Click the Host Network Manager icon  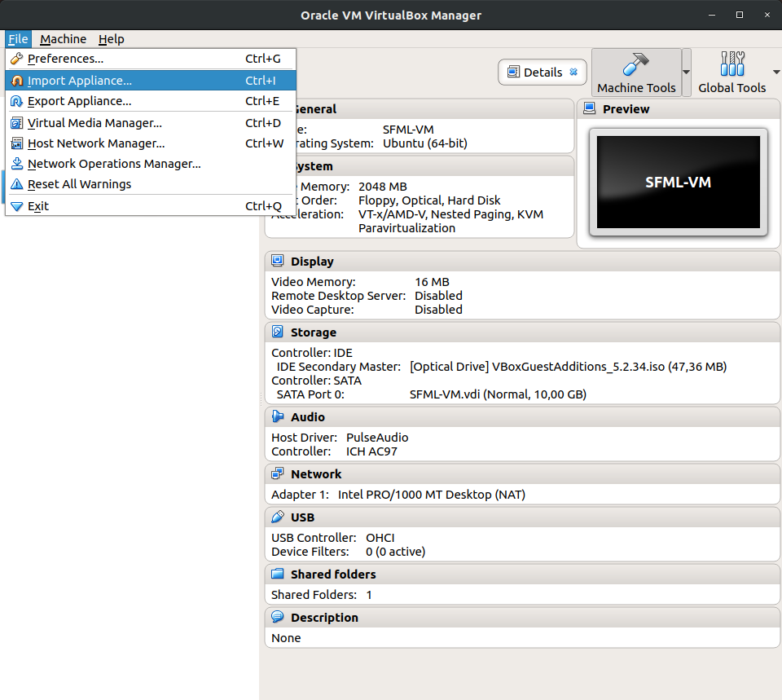click(x=17, y=143)
